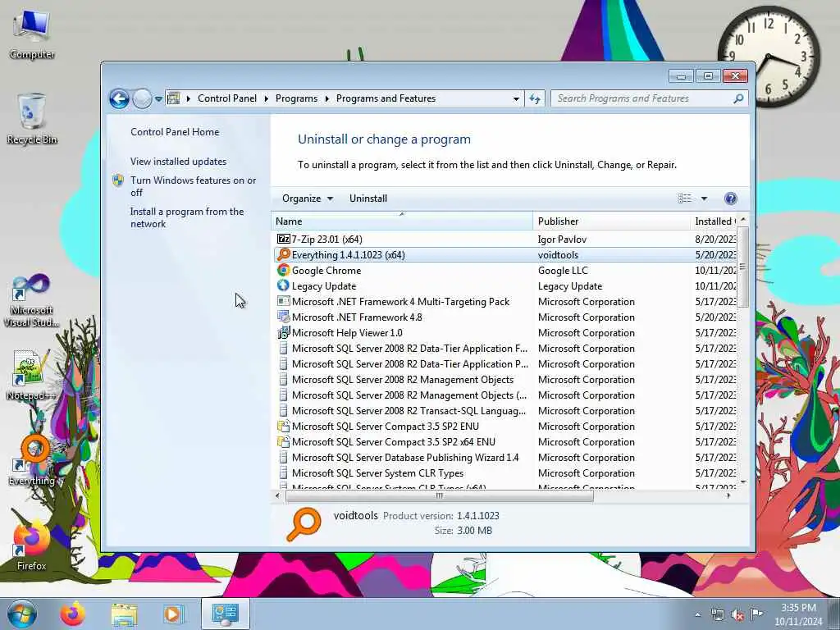This screenshot has width=840, height=630.
Task: Select Microsoft SQL Server 2008 R2 Management Objects row
Action: [504, 379]
